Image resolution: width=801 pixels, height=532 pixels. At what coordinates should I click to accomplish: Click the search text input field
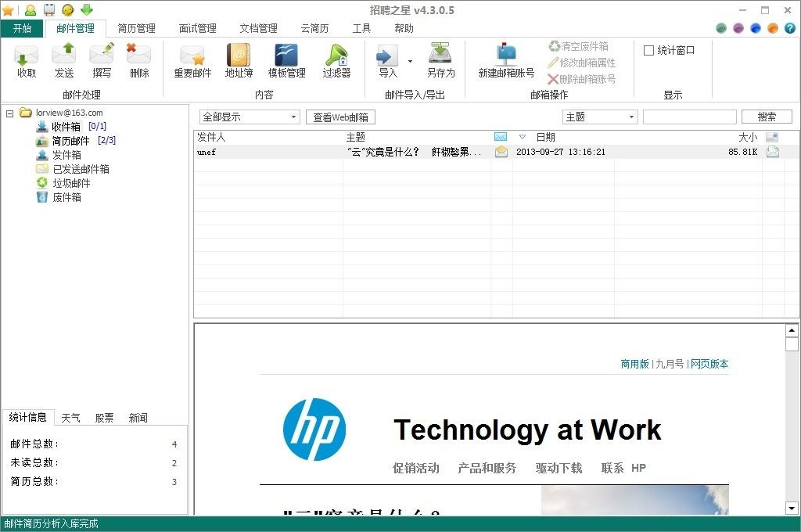click(x=689, y=117)
